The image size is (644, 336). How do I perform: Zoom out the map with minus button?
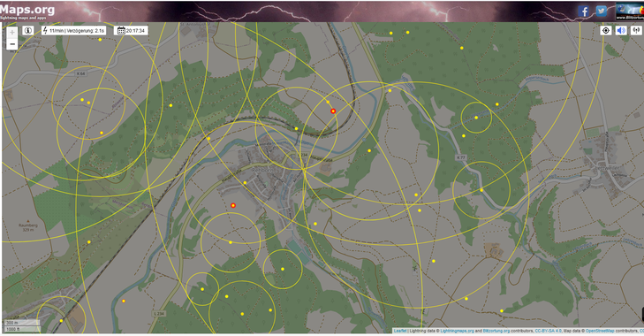[x=12, y=44]
